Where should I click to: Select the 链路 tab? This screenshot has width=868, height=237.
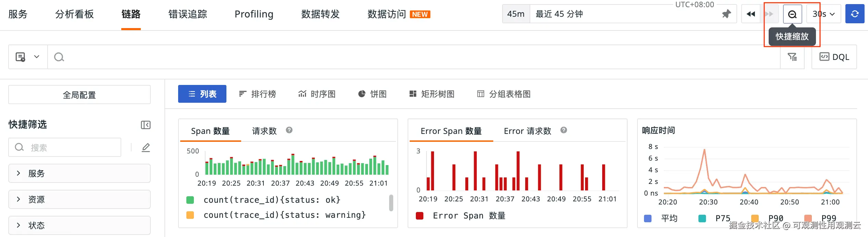[131, 14]
